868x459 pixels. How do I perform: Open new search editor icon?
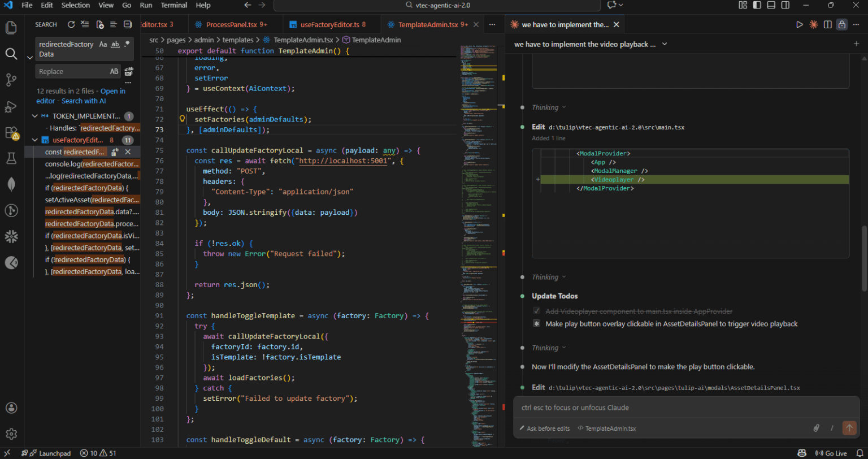(99, 24)
